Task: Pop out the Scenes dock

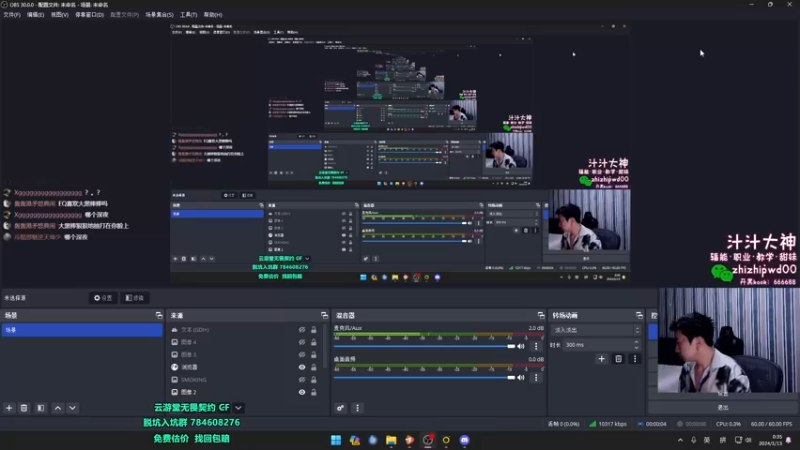Action: 159,315
